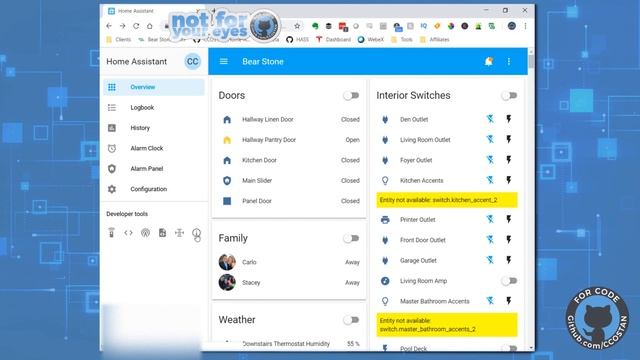The image size is (640, 360).
Task: Turn off Den Outlet with flash-off icon
Action: pos(490,119)
